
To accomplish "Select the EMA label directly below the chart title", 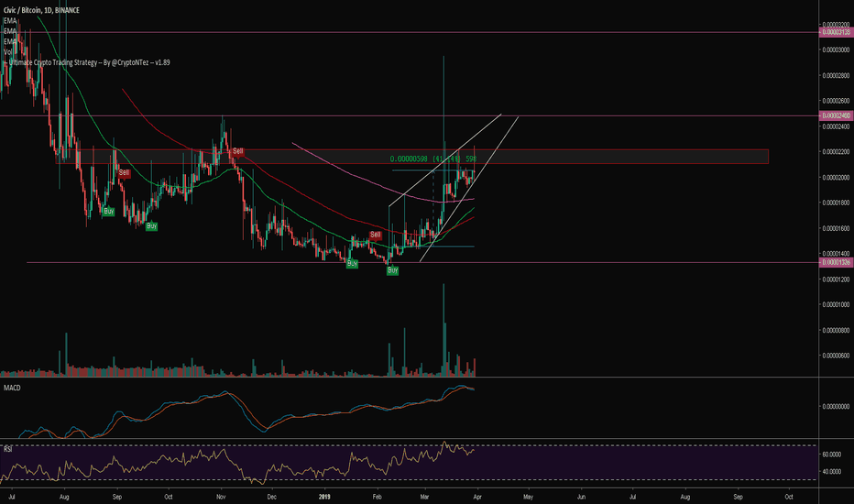I will pyautogui.click(x=10, y=21).
